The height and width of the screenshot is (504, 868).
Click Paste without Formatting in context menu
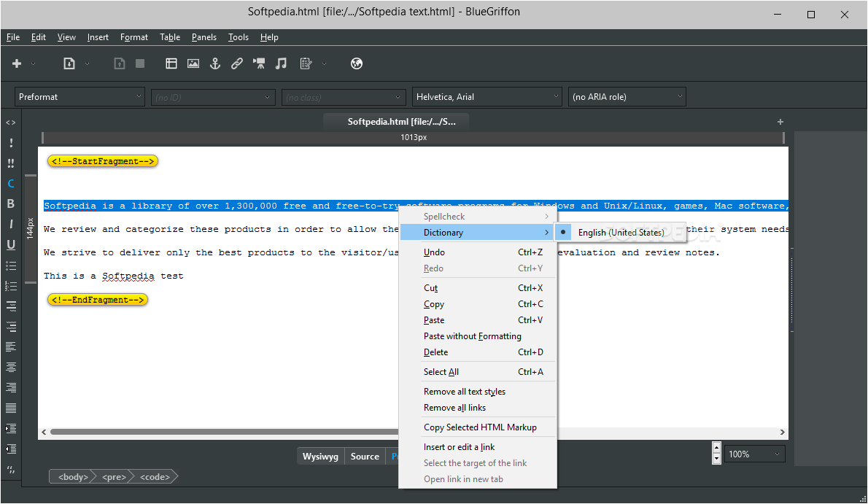[472, 336]
